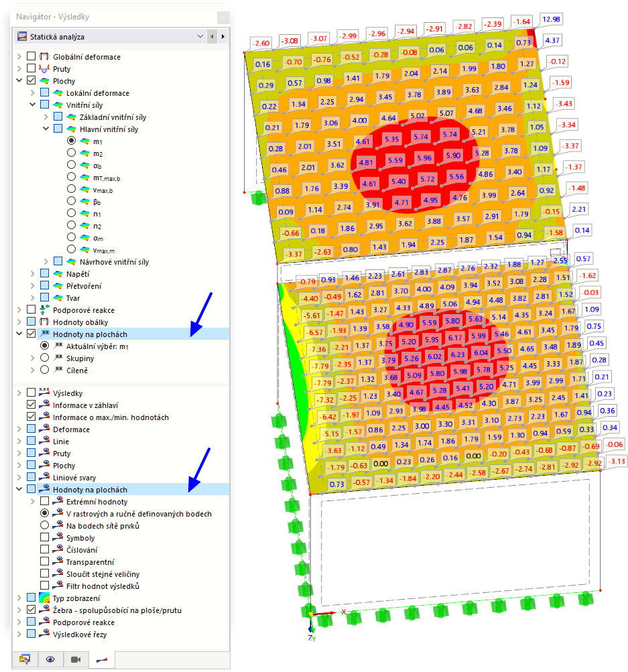The height and width of the screenshot is (672, 628).
Task: Click the Hodnoty obálky icon
Action: point(44,322)
